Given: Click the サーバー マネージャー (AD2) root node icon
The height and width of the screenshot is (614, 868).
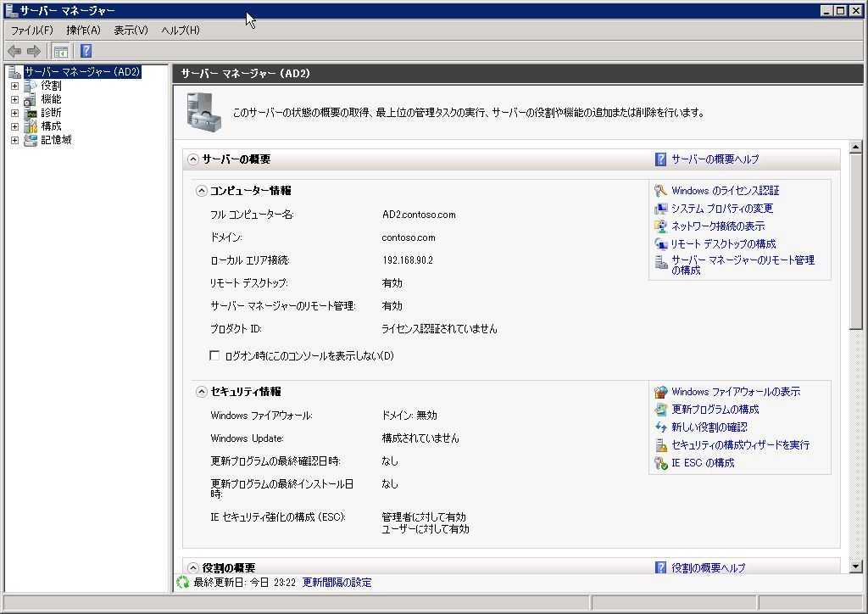Looking at the screenshot, I should tap(15, 72).
